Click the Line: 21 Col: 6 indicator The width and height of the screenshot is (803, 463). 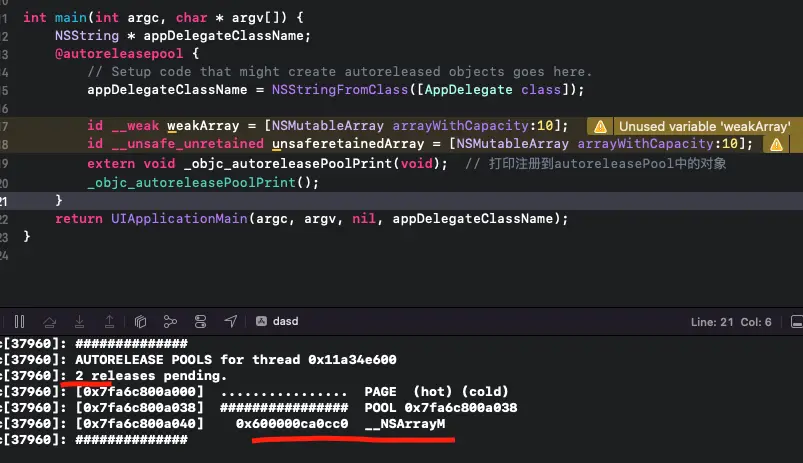pyautogui.click(x=731, y=322)
